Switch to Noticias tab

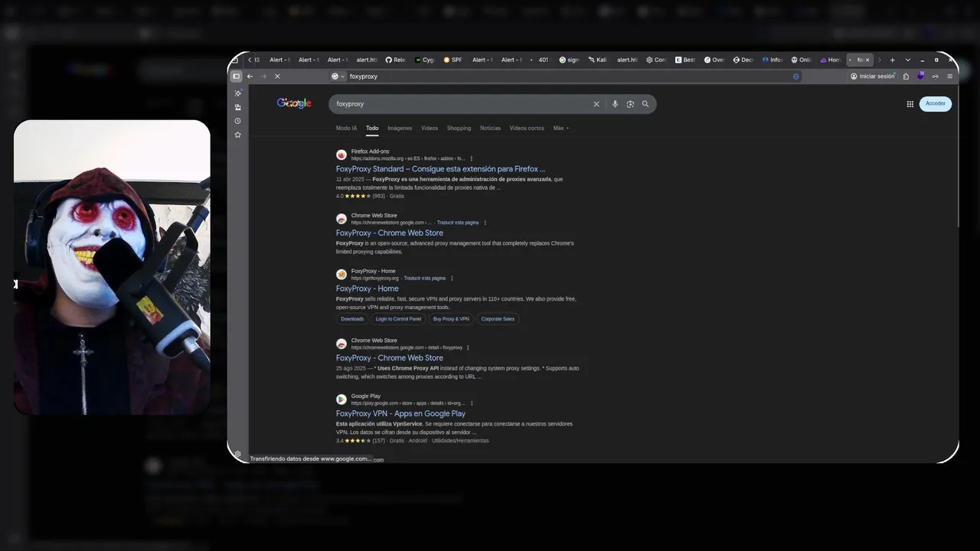(490, 129)
